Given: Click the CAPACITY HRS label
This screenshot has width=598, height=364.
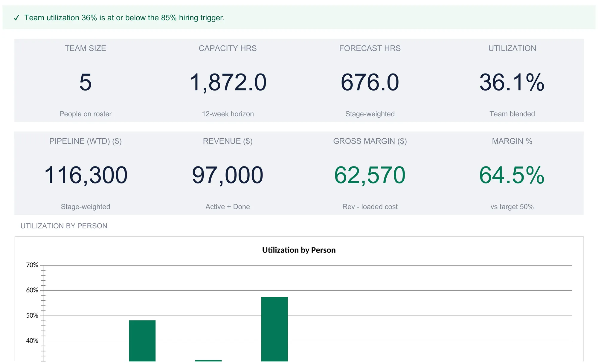Looking at the screenshot, I should [228, 48].
